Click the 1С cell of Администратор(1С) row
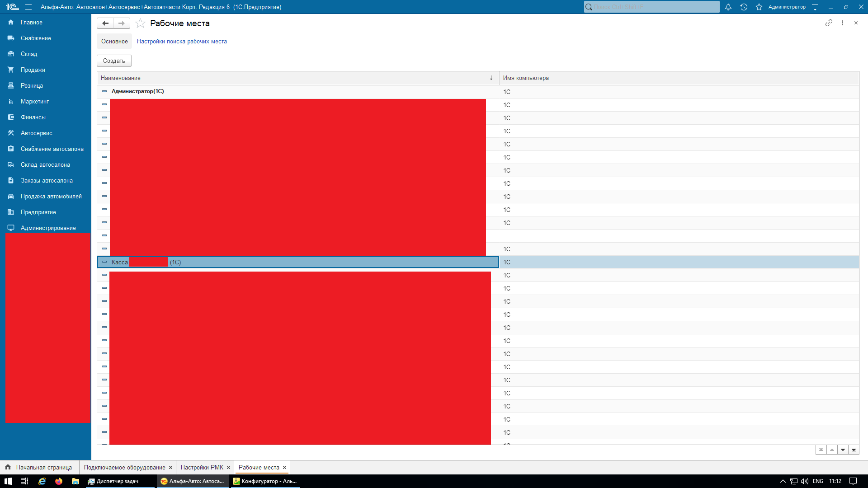Viewport: 868px width, 488px height. [x=679, y=92]
